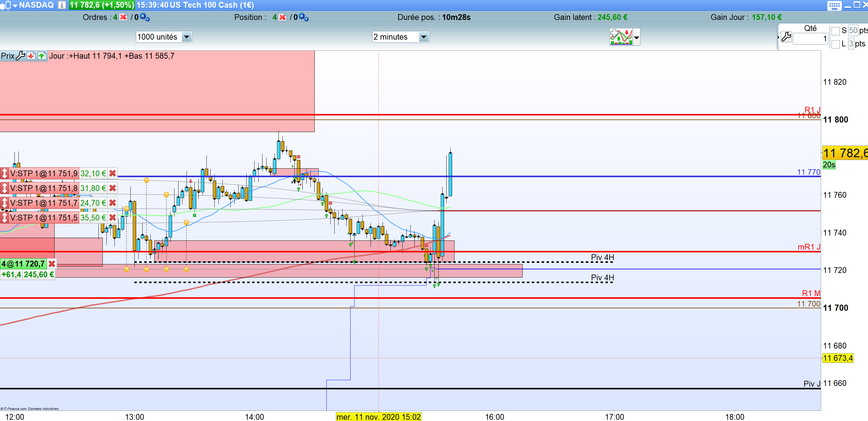The width and height of the screenshot is (868, 421).
Task: Click the instrument info icon beside NASDAQ
Action: pos(62,5)
